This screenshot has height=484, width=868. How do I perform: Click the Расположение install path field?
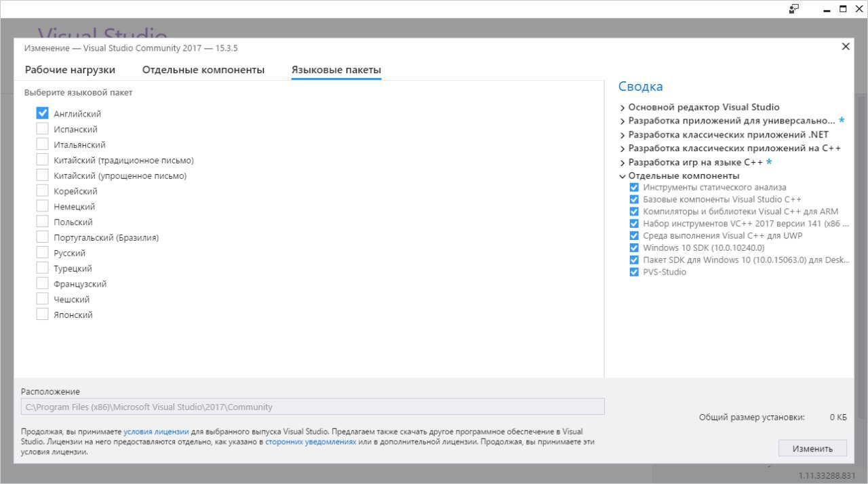[x=313, y=407]
